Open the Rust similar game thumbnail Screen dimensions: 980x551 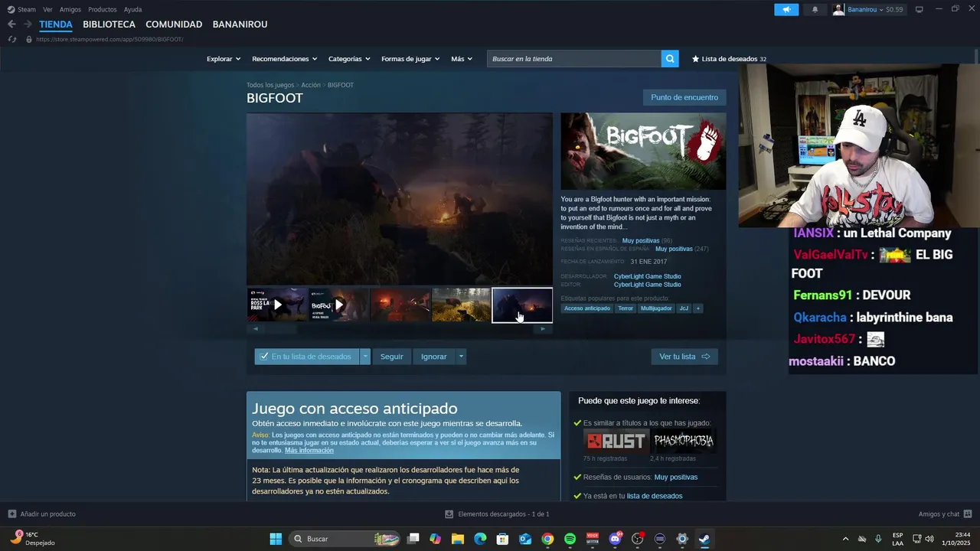[616, 441]
